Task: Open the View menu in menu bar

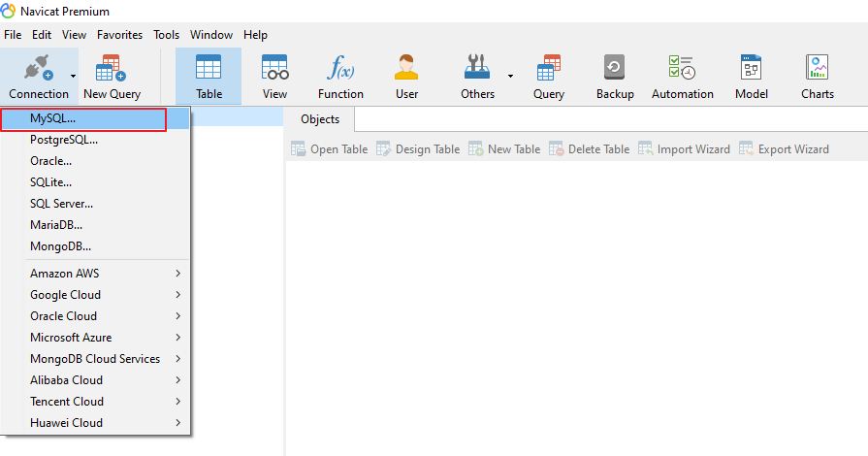Action: (74, 35)
